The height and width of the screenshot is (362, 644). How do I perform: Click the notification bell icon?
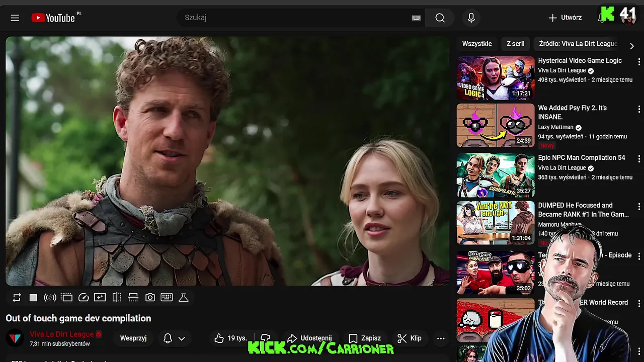coord(168,338)
